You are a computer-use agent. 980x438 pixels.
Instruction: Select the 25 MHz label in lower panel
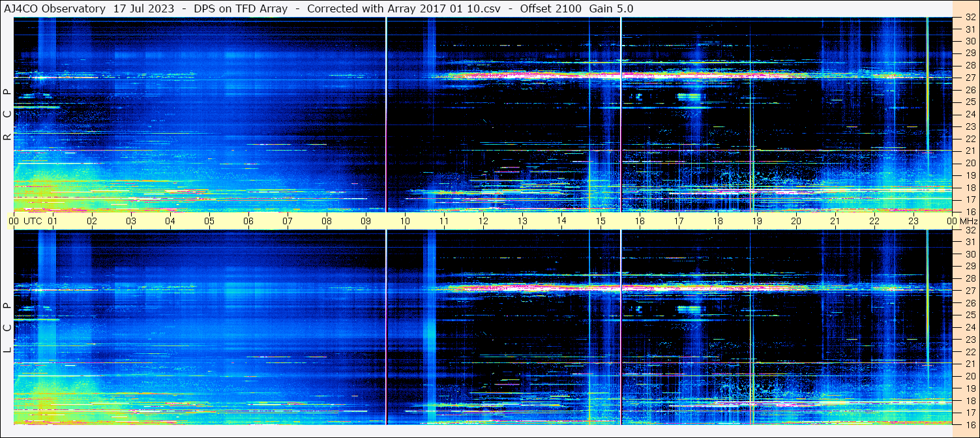(970, 315)
